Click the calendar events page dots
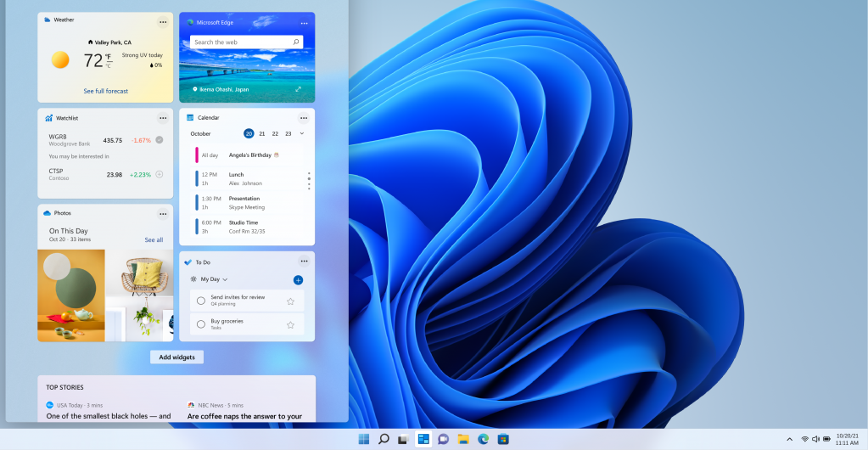 (309, 181)
